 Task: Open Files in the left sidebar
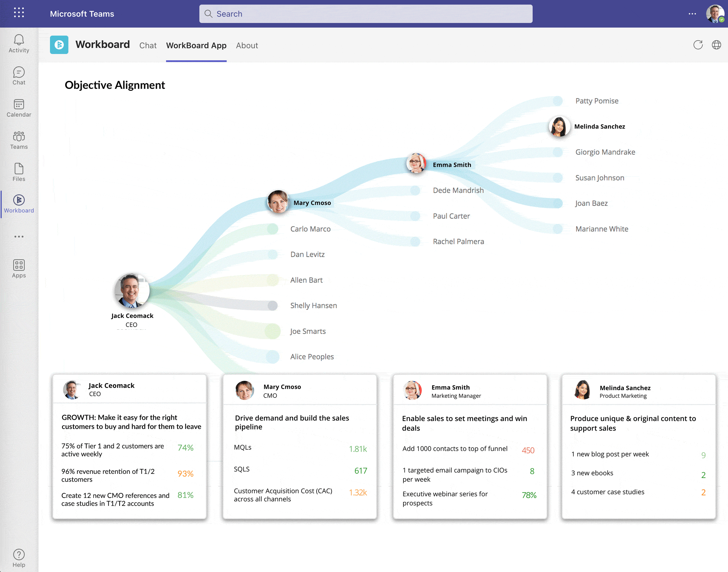[x=19, y=173]
